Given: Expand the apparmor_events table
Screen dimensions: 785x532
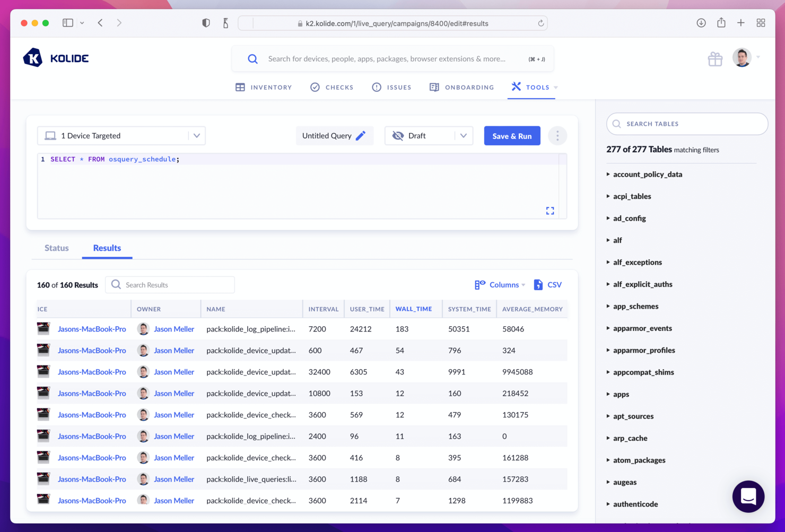Looking at the screenshot, I should pos(642,328).
